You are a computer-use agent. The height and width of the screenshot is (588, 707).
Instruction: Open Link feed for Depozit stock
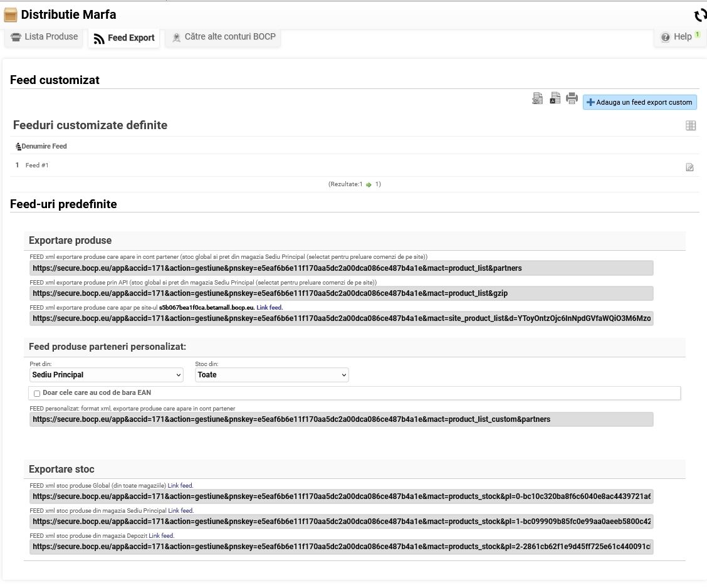click(x=161, y=535)
